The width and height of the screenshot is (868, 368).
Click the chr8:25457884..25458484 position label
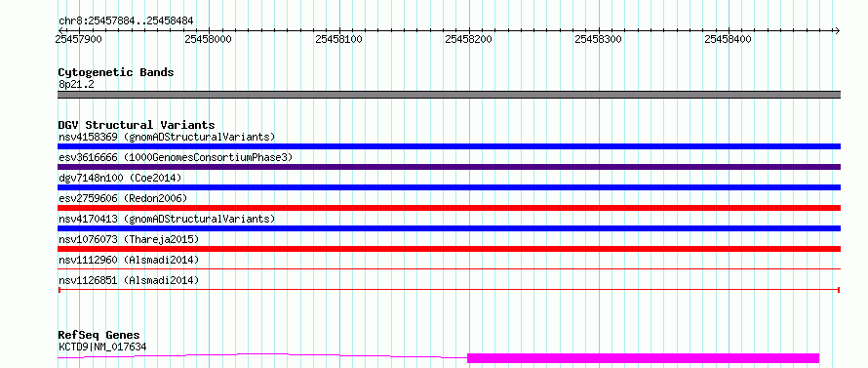[x=126, y=21]
